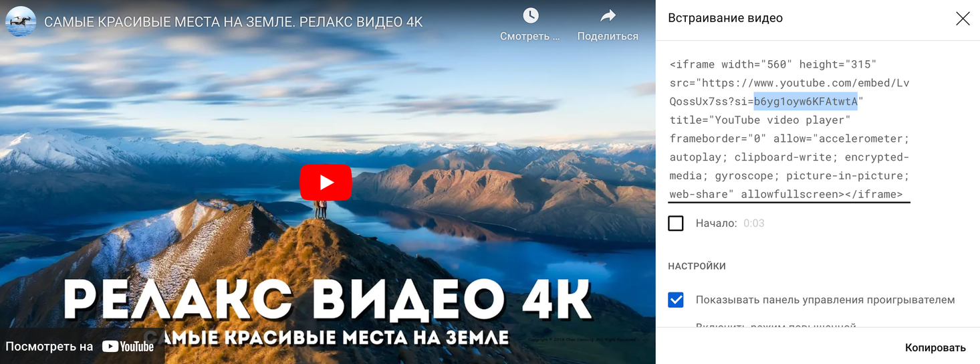Click the 'Посмотреть на' text at bottom left
The height and width of the screenshot is (364, 980).
coord(49,347)
